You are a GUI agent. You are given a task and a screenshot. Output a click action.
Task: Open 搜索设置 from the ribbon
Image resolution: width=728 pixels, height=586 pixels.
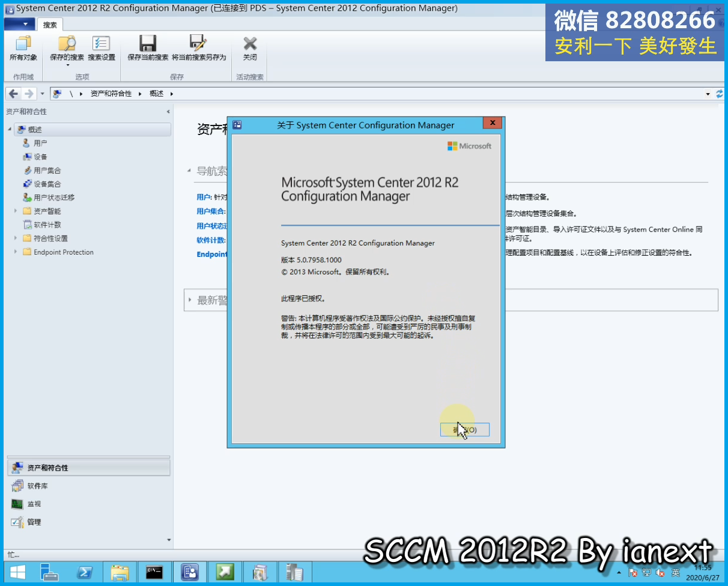101,49
